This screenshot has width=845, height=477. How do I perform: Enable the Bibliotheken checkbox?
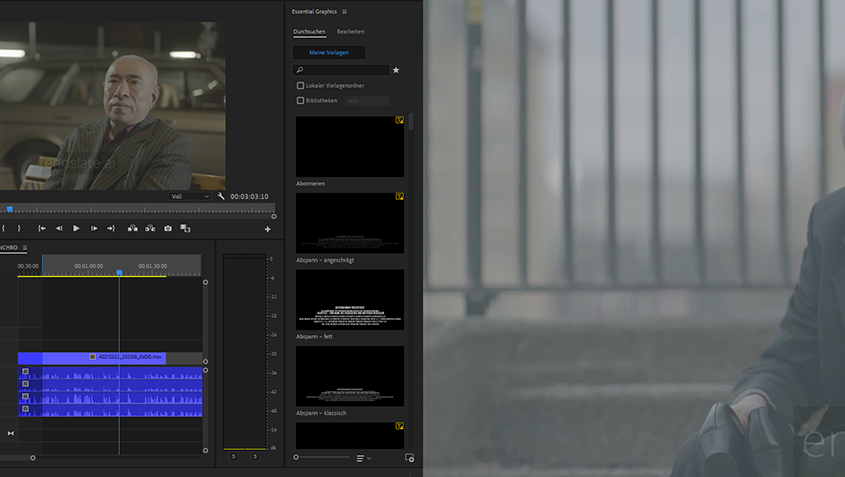(300, 100)
